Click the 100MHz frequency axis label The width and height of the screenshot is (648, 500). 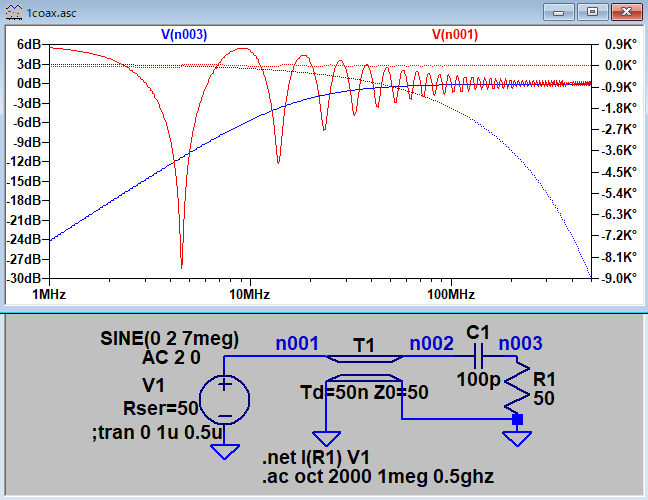(x=451, y=295)
